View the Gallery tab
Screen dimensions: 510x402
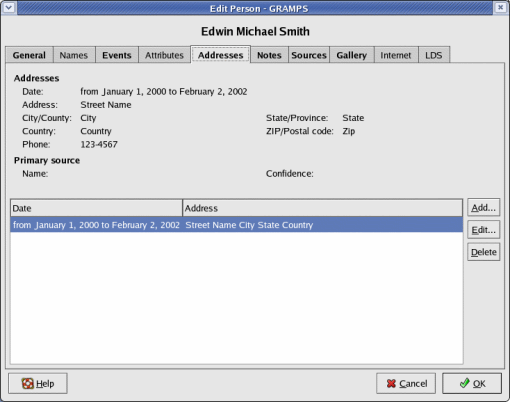click(x=352, y=55)
